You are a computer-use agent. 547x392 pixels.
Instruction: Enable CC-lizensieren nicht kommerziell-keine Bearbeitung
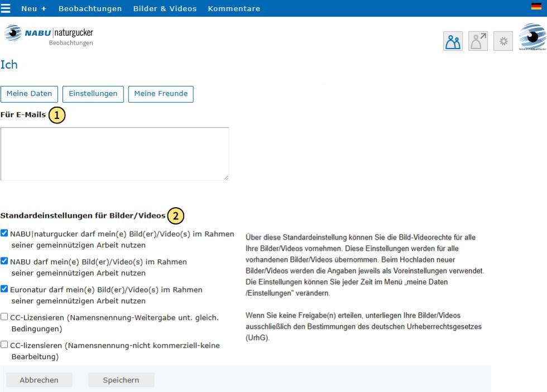tap(4, 345)
